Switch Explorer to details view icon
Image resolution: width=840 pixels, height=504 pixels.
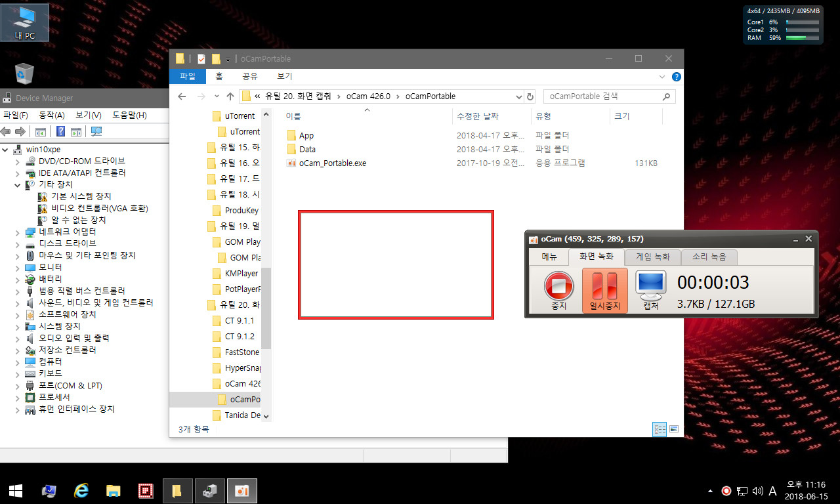click(x=660, y=429)
